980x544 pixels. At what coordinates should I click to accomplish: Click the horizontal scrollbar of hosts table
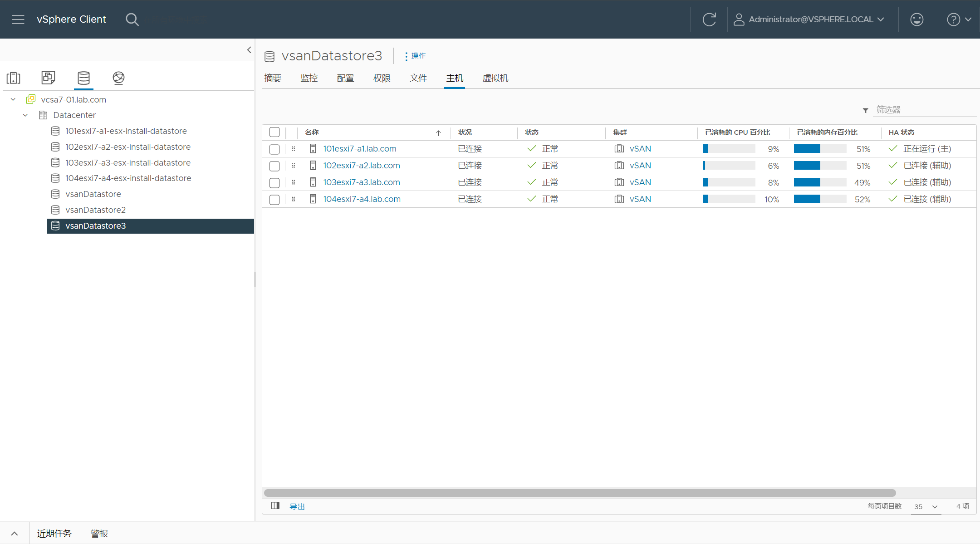(x=580, y=493)
